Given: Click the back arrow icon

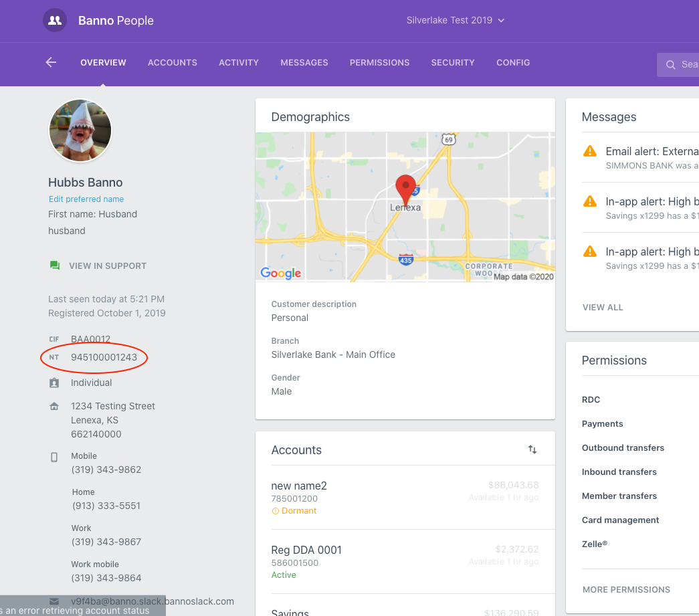Looking at the screenshot, I should point(51,62).
